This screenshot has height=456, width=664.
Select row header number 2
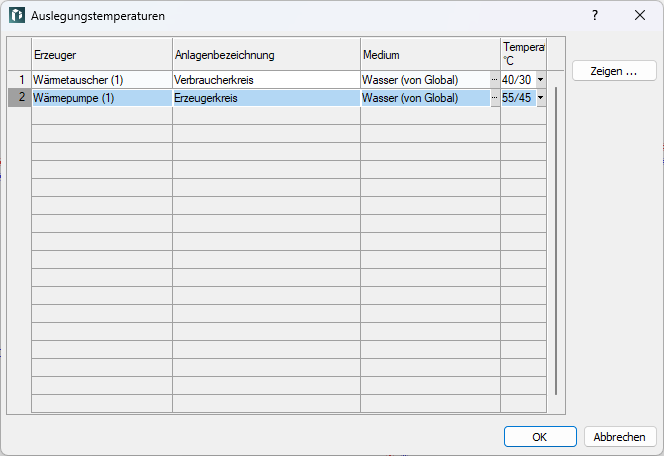(x=19, y=98)
